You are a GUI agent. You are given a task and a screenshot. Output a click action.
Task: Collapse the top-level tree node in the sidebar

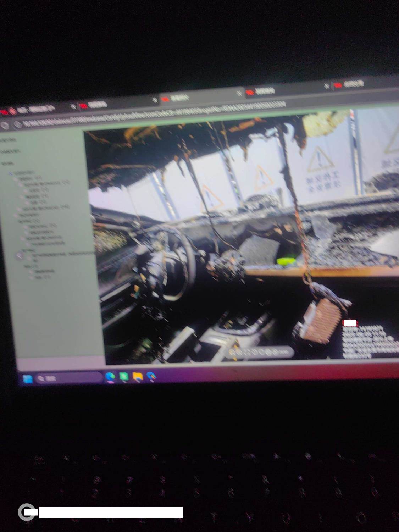click(11, 173)
